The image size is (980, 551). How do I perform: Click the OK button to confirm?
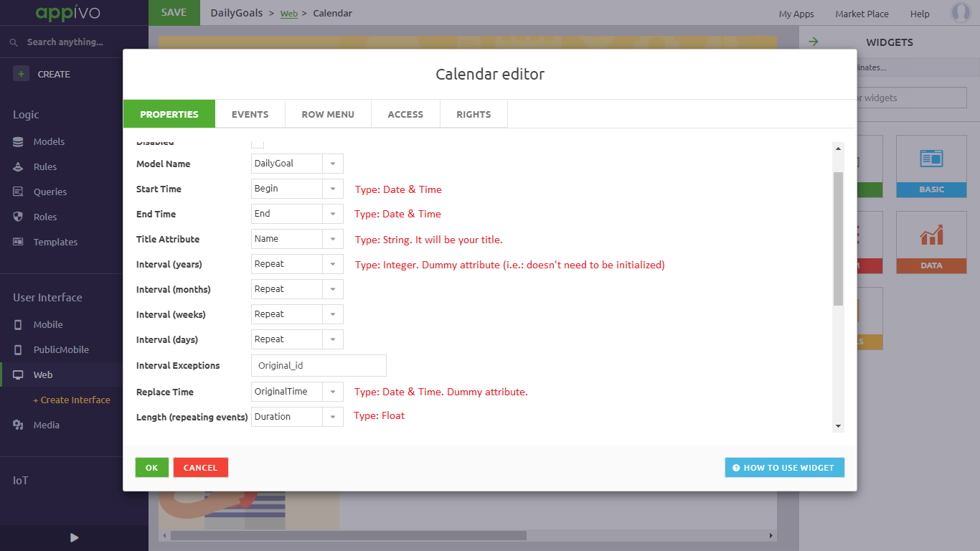point(151,467)
